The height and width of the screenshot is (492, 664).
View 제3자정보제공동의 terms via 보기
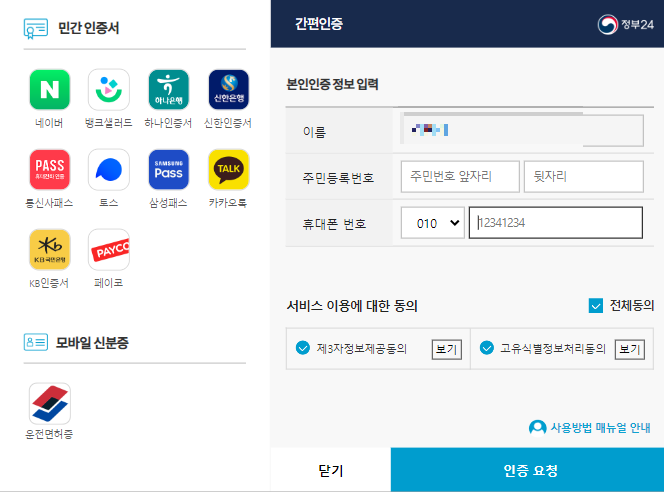pos(447,349)
